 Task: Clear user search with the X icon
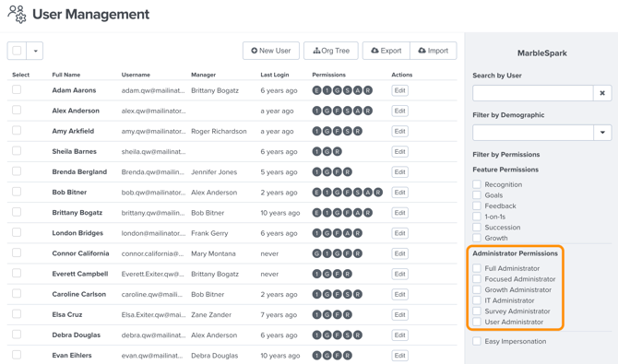(x=602, y=93)
